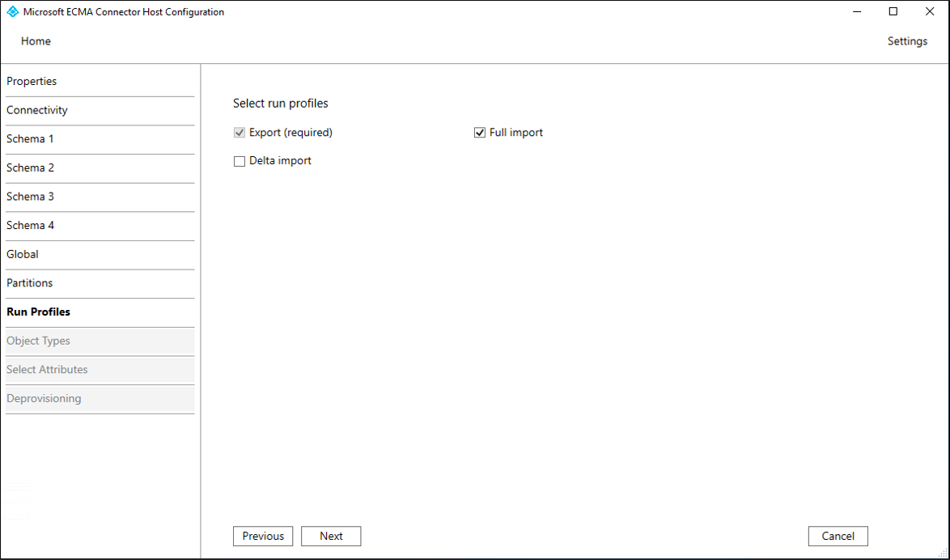This screenshot has height=560, width=950.
Task: Open the Settings menu
Action: 907,40
